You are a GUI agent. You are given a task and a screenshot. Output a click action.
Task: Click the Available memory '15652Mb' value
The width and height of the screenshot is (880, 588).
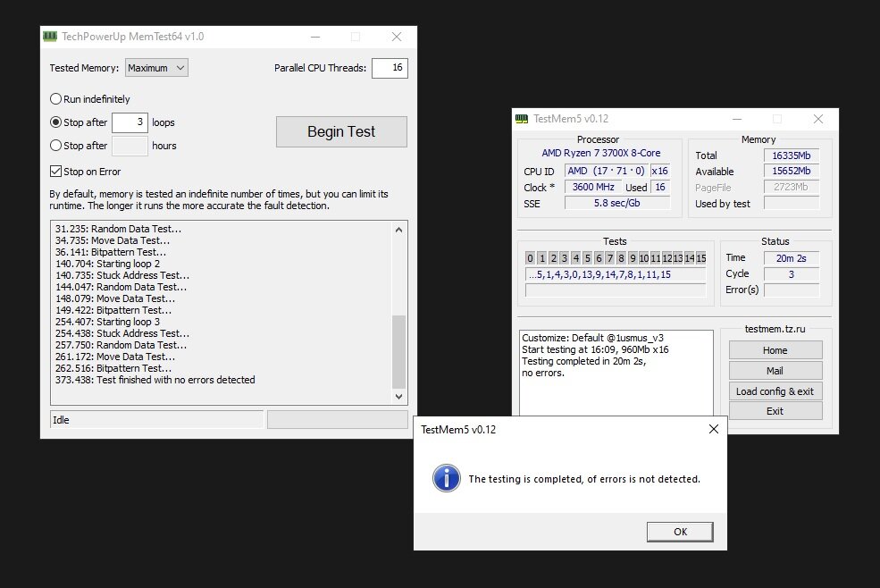pyautogui.click(x=791, y=171)
